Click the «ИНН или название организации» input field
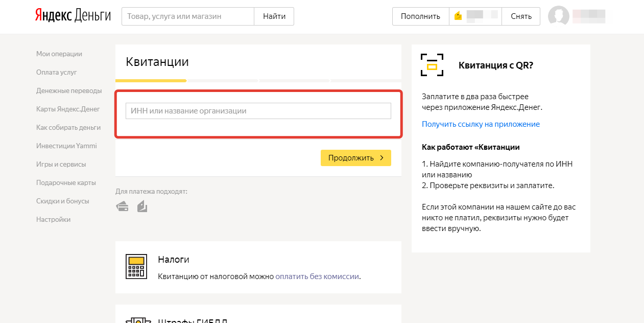The width and height of the screenshot is (644, 323). [258, 110]
